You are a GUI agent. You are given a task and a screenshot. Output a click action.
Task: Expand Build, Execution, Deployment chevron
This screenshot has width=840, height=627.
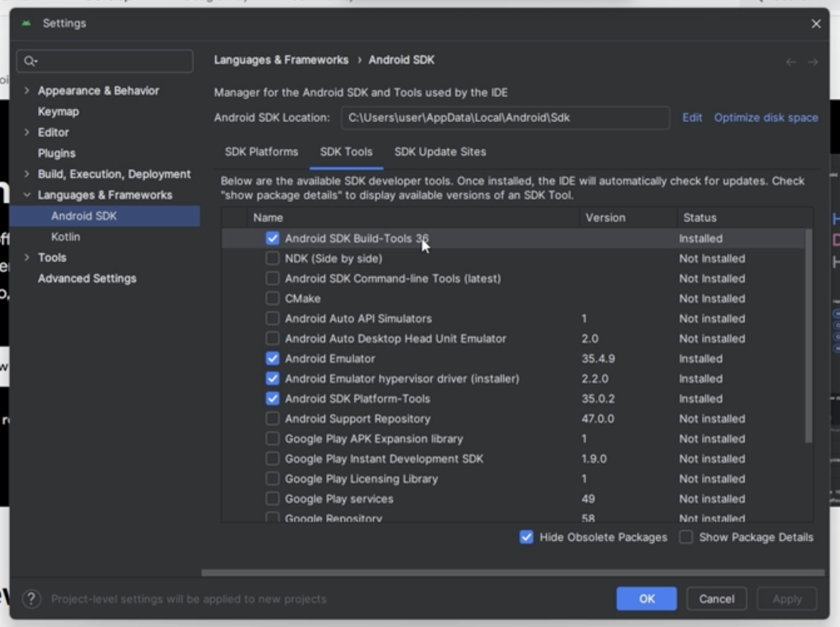pyautogui.click(x=27, y=174)
